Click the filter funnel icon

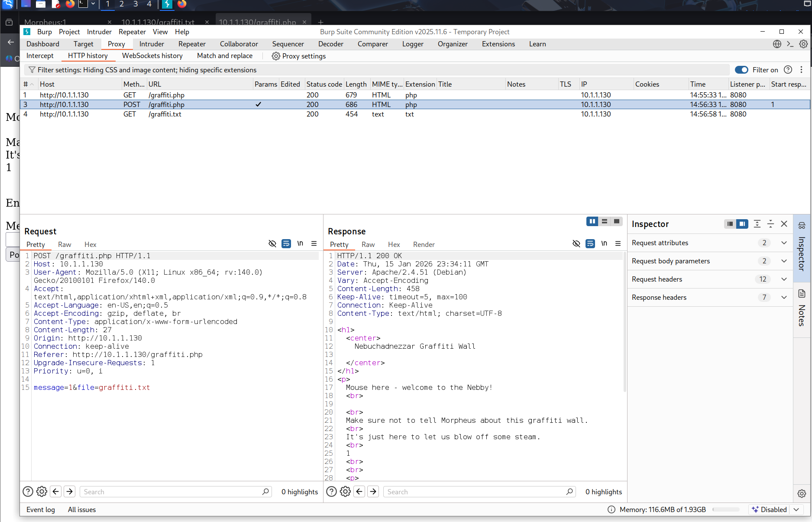[32, 70]
